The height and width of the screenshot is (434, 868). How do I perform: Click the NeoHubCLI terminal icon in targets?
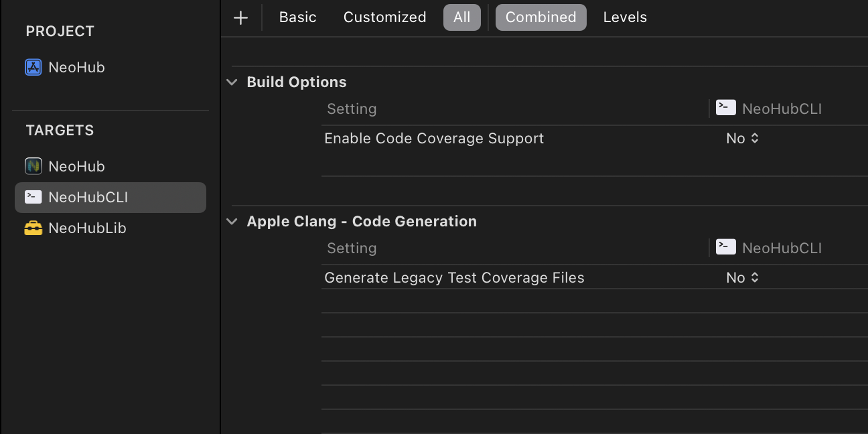tap(33, 197)
